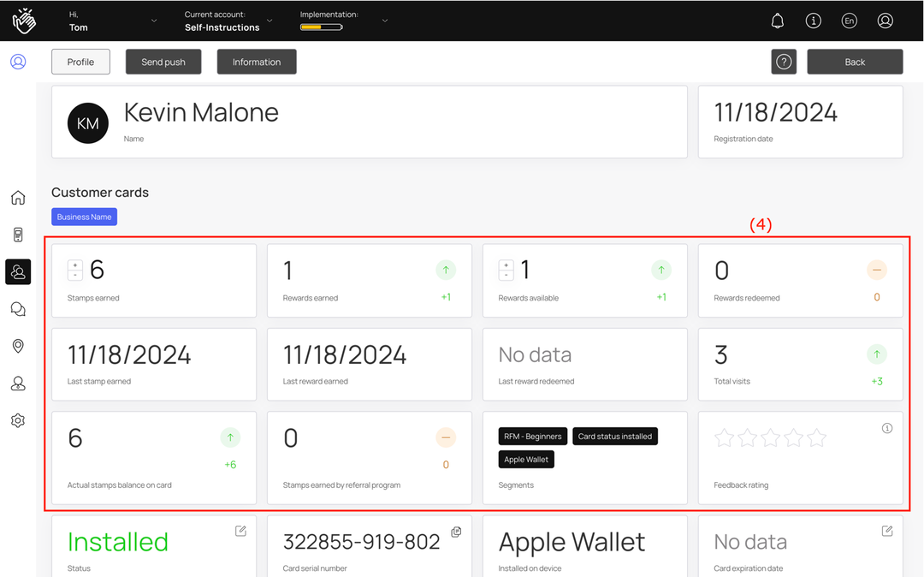This screenshot has height=577, width=924.
Task: Edit the card expiration date
Action: (x=887, y=531)
